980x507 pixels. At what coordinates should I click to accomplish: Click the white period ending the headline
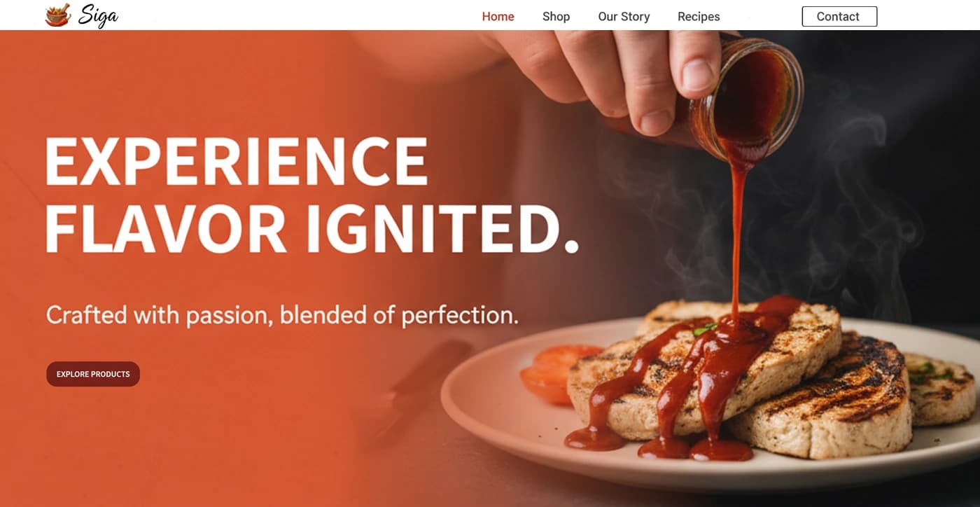571,246
